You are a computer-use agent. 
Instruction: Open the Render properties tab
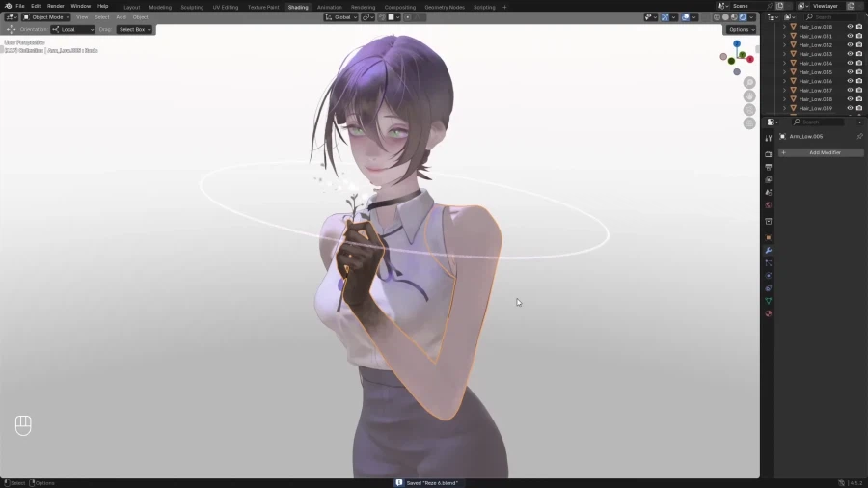click(769, 154)
